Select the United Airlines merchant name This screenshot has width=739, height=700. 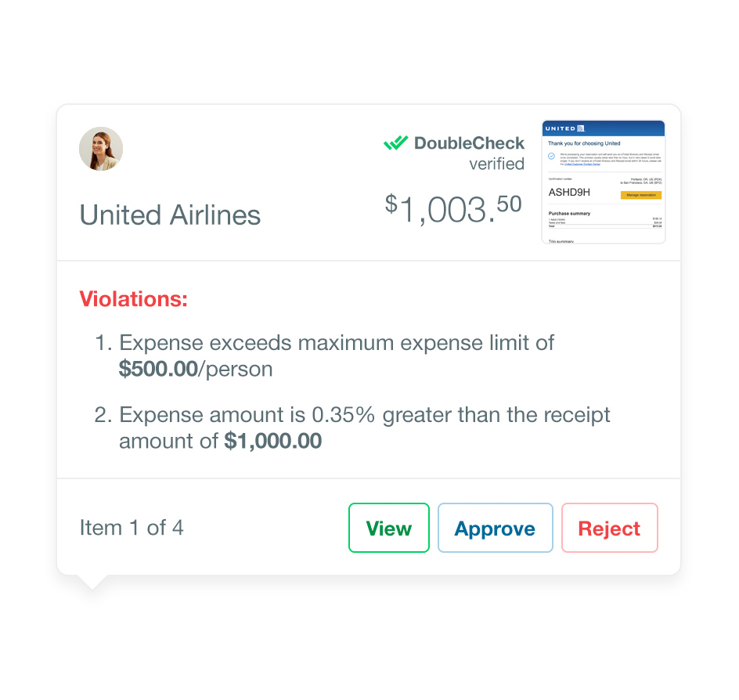pos(170,215)
